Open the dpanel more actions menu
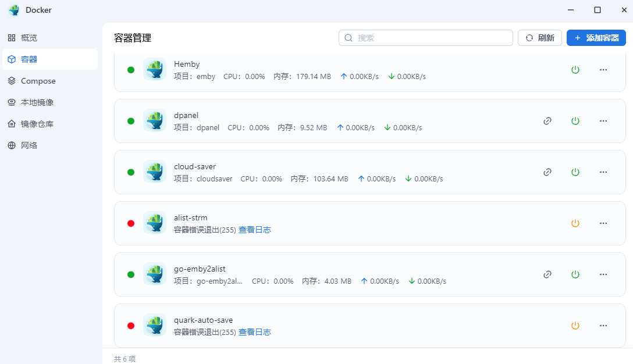 point(603,121)
